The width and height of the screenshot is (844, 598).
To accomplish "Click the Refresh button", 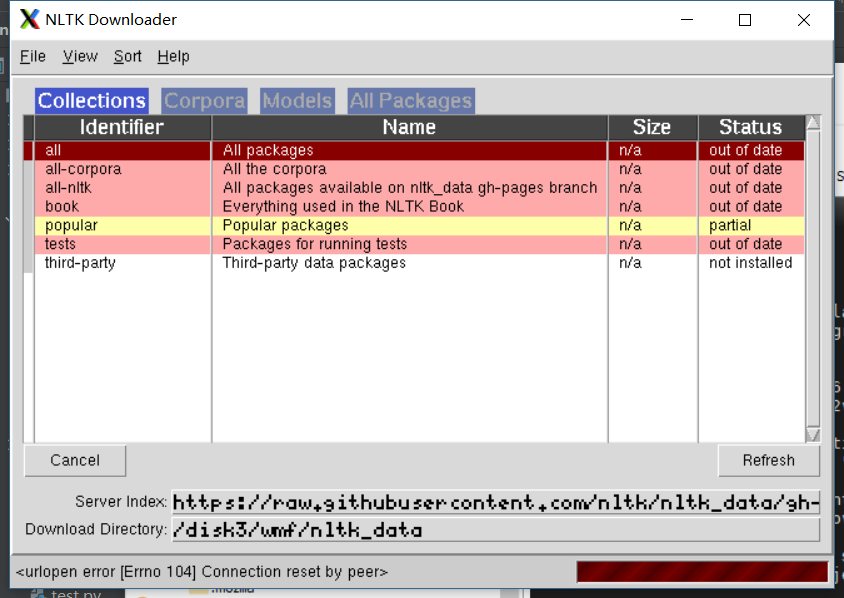I will pos(769,461).
